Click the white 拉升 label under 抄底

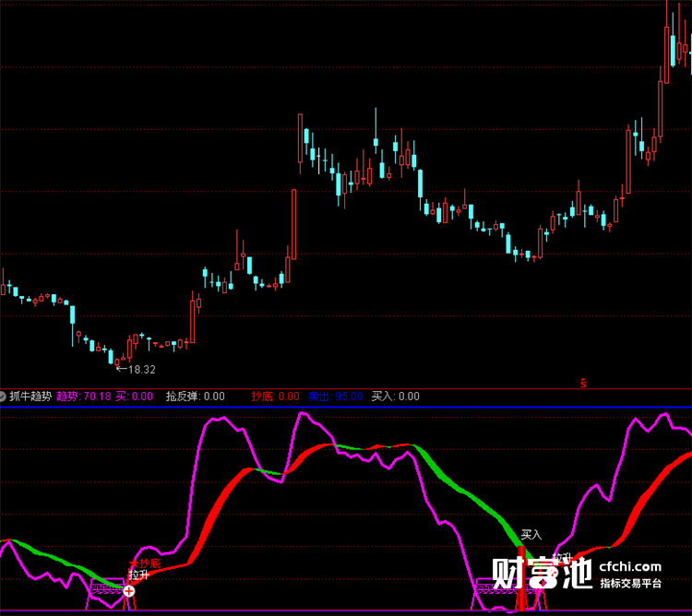(139, 575)
